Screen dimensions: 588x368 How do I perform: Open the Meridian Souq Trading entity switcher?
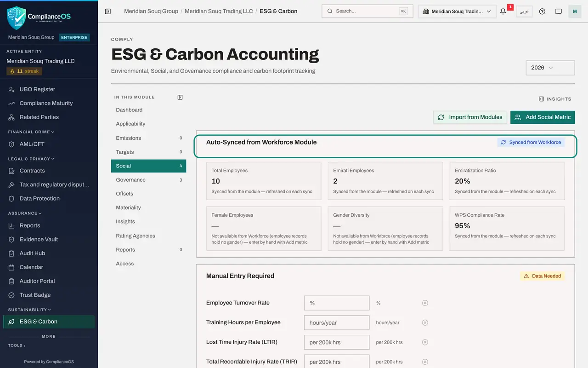click(457, 11)
